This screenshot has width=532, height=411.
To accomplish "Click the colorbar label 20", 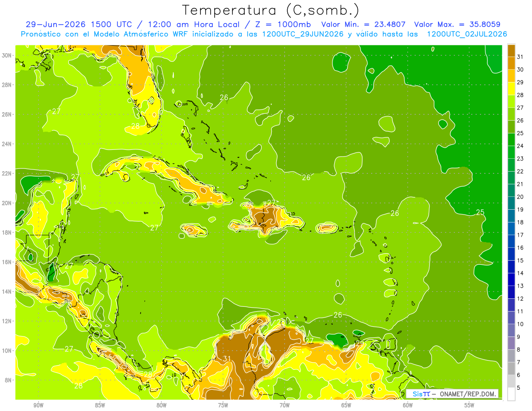I will (520, 196).
